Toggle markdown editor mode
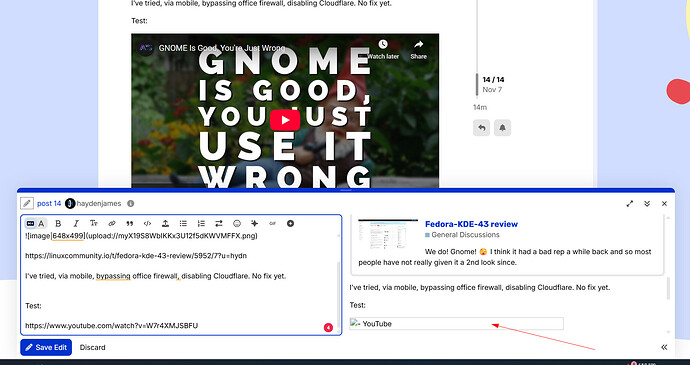Viewport: 690px width, 365px height. (30, 224)
